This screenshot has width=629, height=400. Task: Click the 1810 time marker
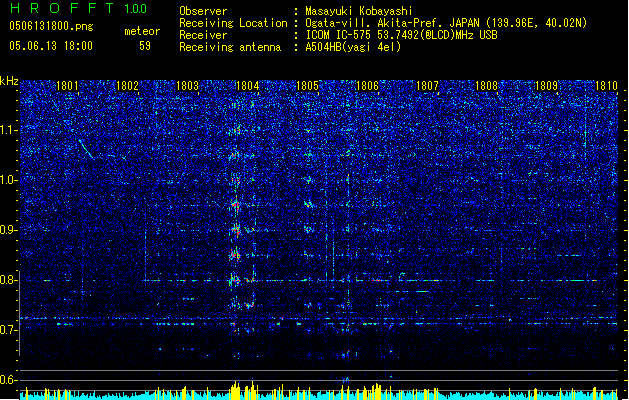coord(606,86)
